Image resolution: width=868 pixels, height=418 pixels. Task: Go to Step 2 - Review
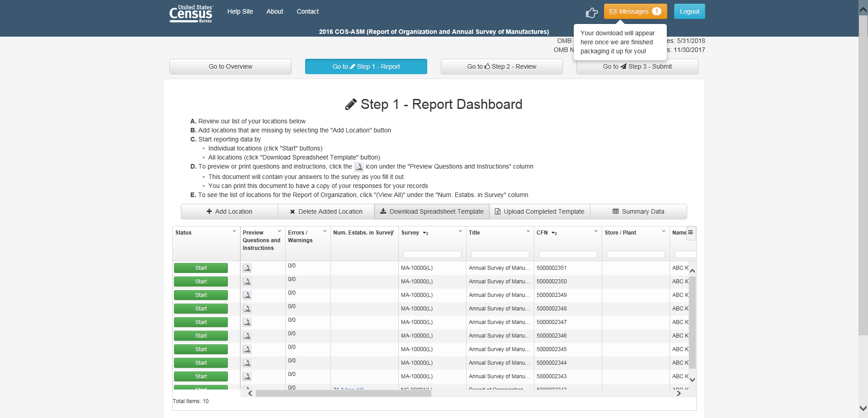pos(501,66)
